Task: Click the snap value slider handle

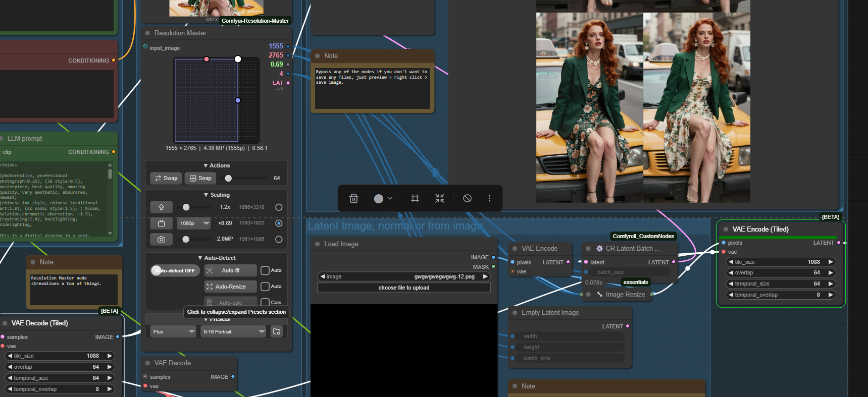Action: click(228, 178)
